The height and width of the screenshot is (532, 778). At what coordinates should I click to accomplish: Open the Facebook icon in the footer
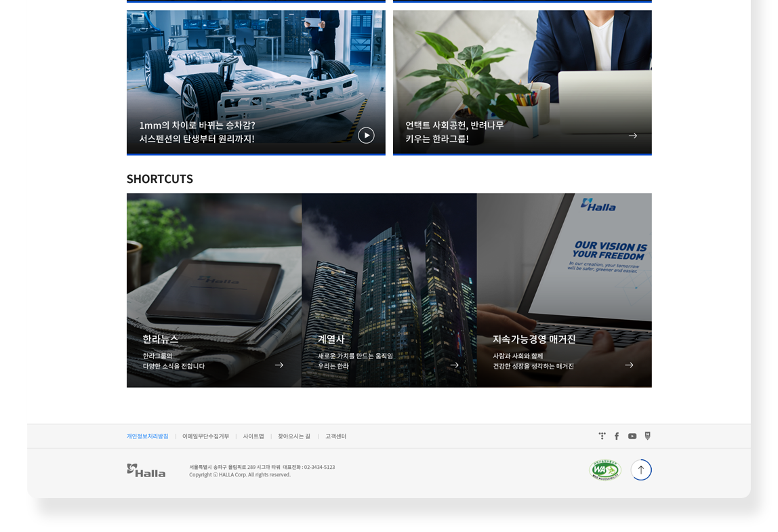click(x=617, y=436)
